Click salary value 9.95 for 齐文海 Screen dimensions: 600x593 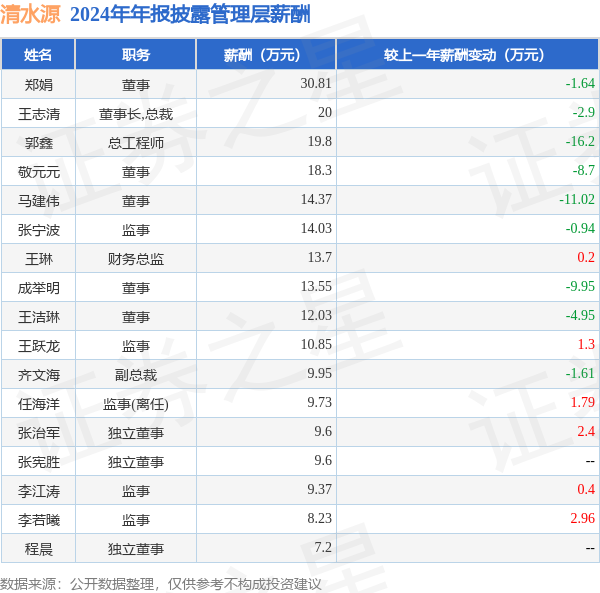tap(320, 374)
